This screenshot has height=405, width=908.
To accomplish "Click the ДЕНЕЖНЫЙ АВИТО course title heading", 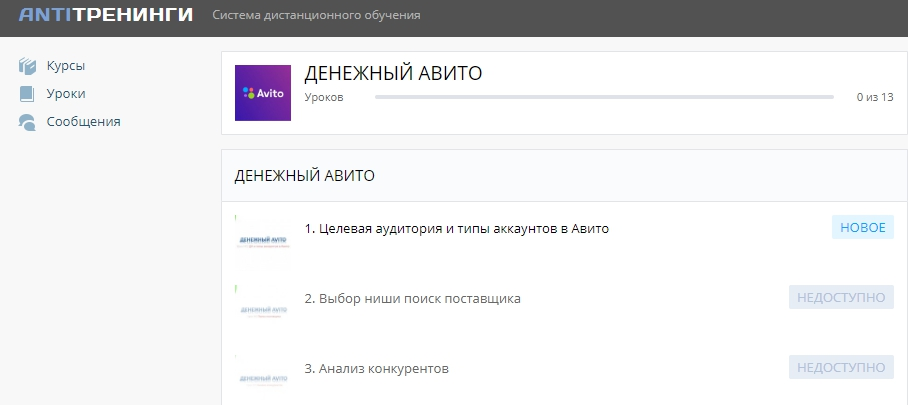I will pyautogui.click(x=393, y=74).
